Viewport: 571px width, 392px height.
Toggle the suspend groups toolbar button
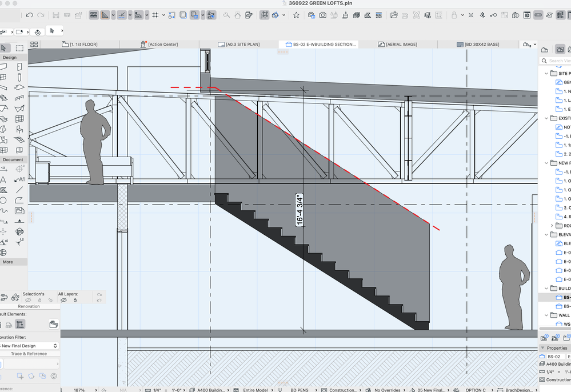[x=265, y=15]
